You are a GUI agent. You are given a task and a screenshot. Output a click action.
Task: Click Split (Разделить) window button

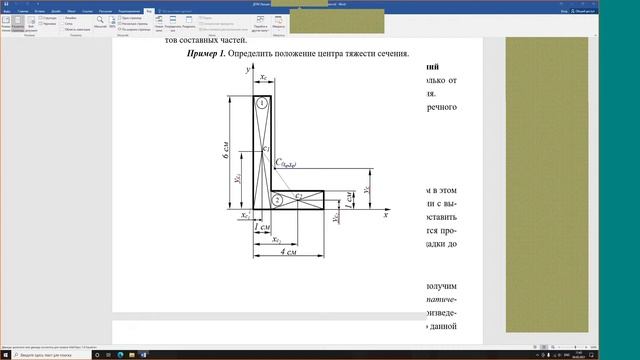189,22
